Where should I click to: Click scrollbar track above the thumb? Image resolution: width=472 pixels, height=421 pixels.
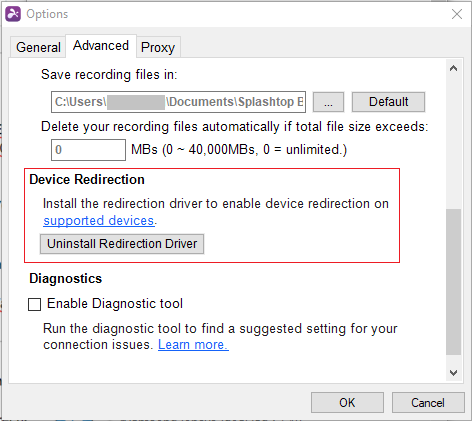453,143
